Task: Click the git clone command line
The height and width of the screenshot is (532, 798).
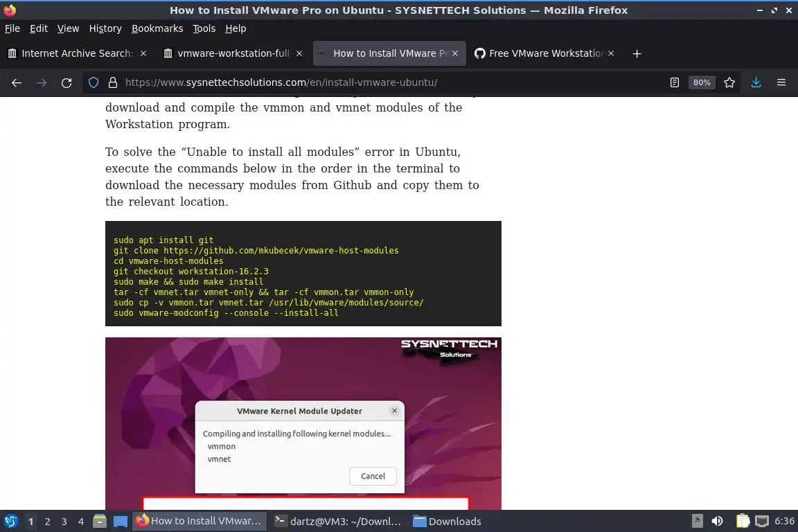Action: (256, 251)
